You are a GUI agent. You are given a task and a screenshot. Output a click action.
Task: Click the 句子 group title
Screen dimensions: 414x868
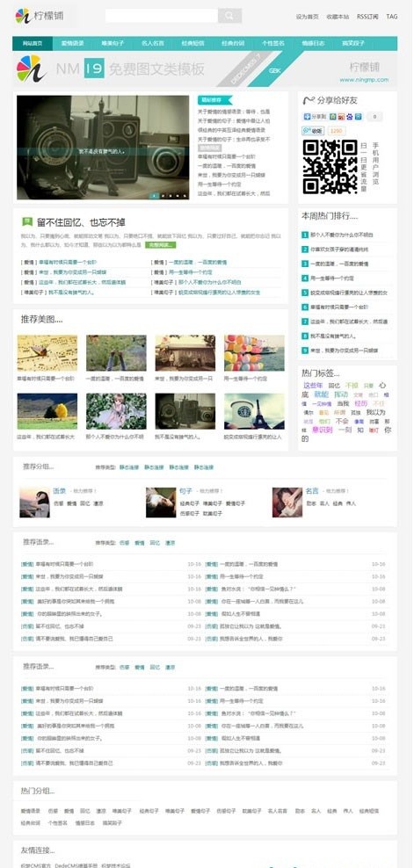[185, 490]
